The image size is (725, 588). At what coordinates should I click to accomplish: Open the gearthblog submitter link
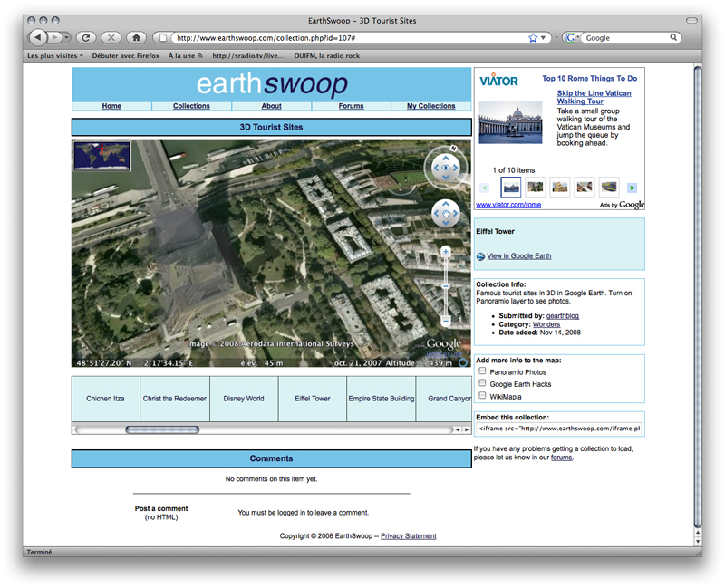tap(563, 315)
